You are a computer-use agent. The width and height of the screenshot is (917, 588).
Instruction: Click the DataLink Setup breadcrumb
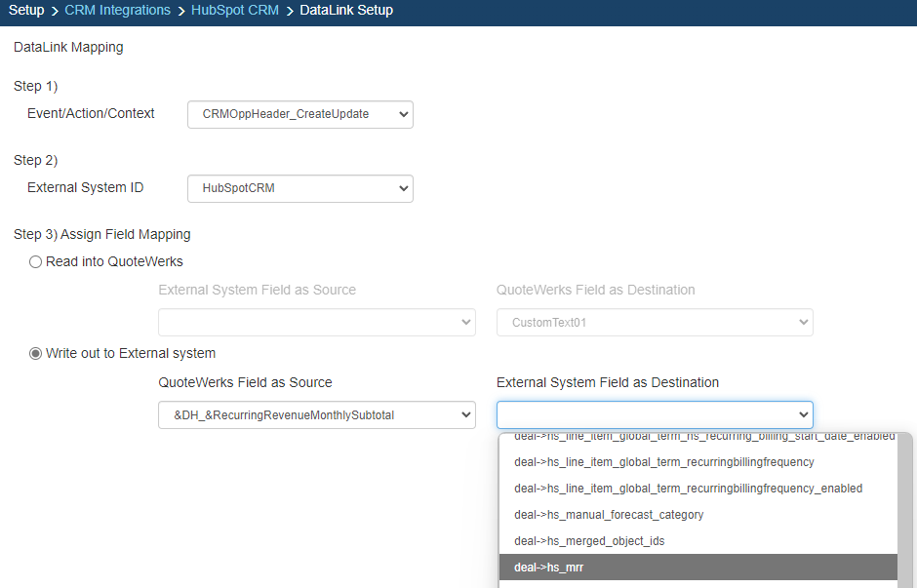click(x=346, y=11)
